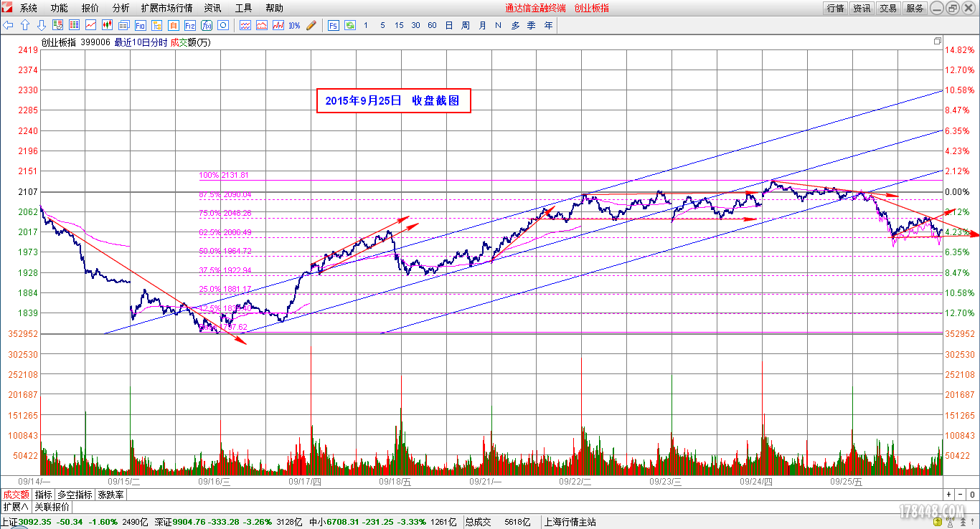Click the second red area chart icon
The height and width of the screenshot is (529, 980).
click(x=262, y=25)
